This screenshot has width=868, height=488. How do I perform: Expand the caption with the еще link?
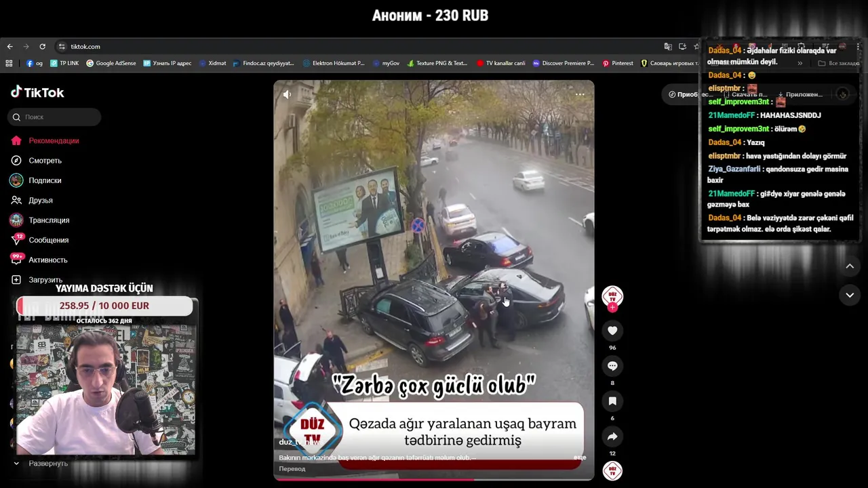tap(580, 457)
